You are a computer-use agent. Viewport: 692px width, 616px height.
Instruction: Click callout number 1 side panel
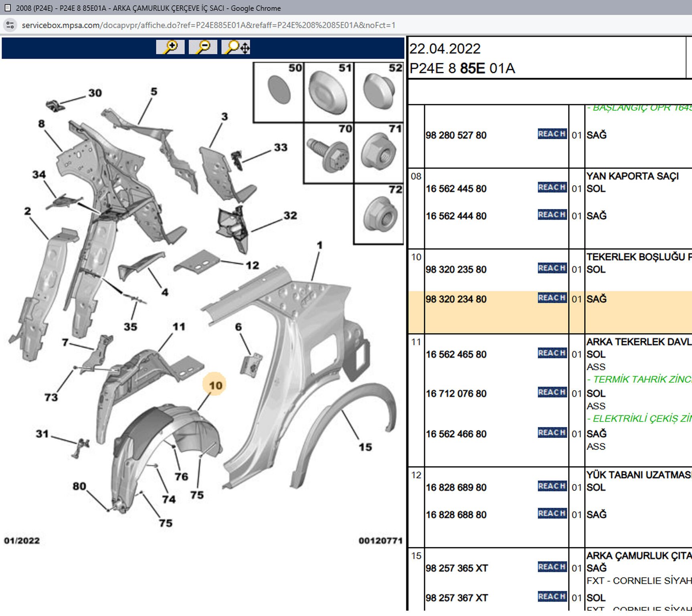[319, 245]
